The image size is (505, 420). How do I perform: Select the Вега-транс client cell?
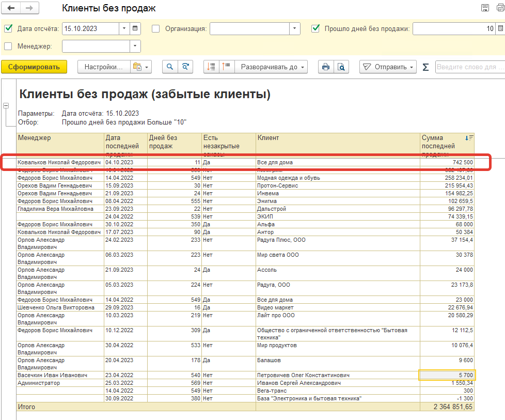pos(338,391)
